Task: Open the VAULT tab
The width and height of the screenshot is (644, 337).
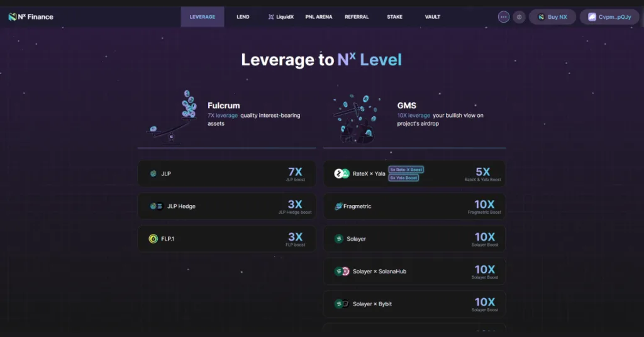Action: pyautogui.click(x=432, y=17)
